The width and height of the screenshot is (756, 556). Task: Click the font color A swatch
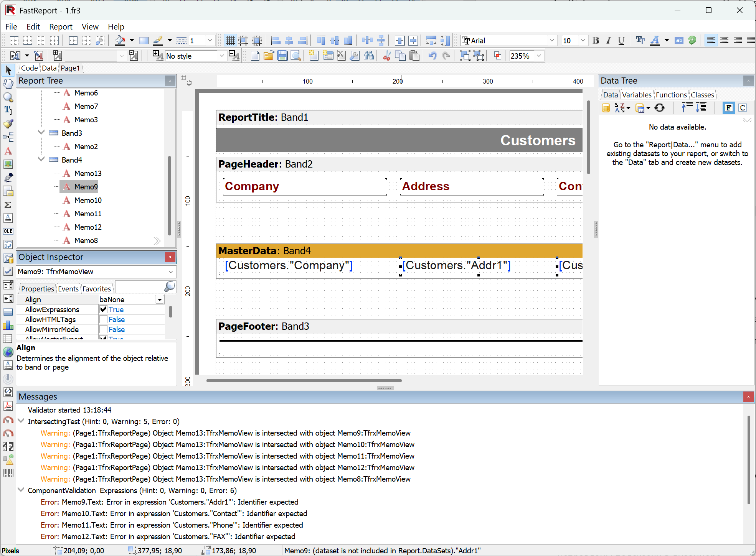[655, 41]
